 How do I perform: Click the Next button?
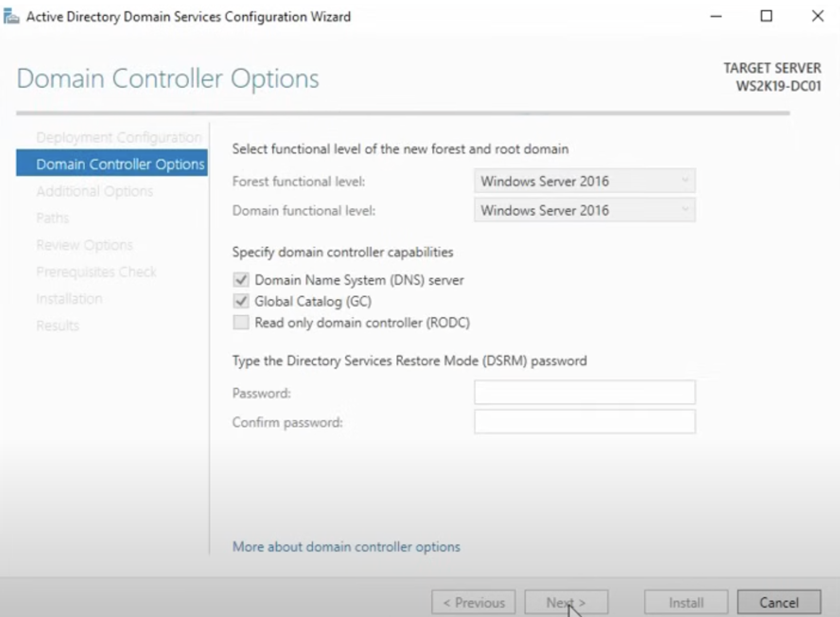click(566, 602)
